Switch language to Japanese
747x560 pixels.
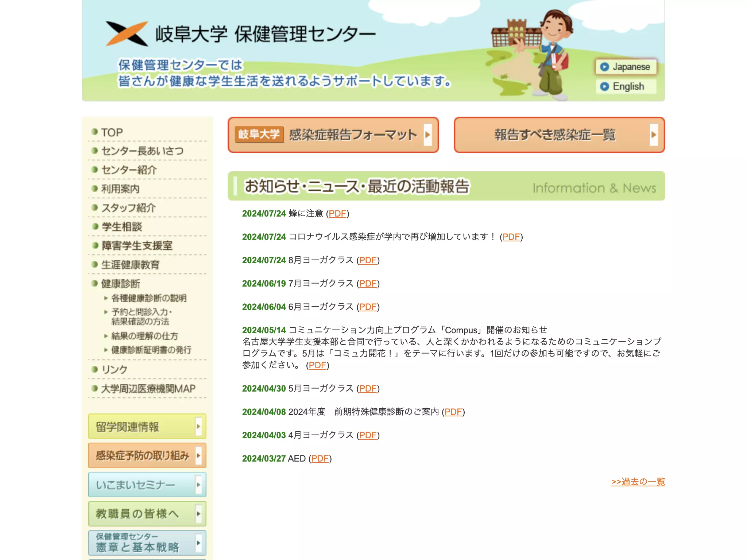coord(626,67)
